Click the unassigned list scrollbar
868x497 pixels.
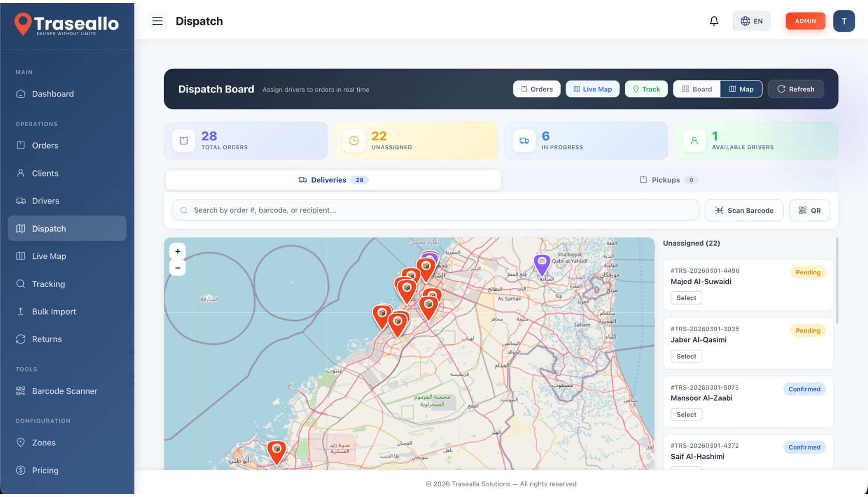pos(837,281)
